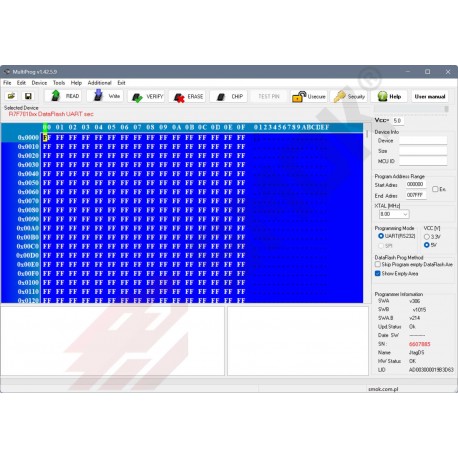Click the open file folder icon
The width and height of the screenshot is (458, 458).
click(x=11, y=96)
